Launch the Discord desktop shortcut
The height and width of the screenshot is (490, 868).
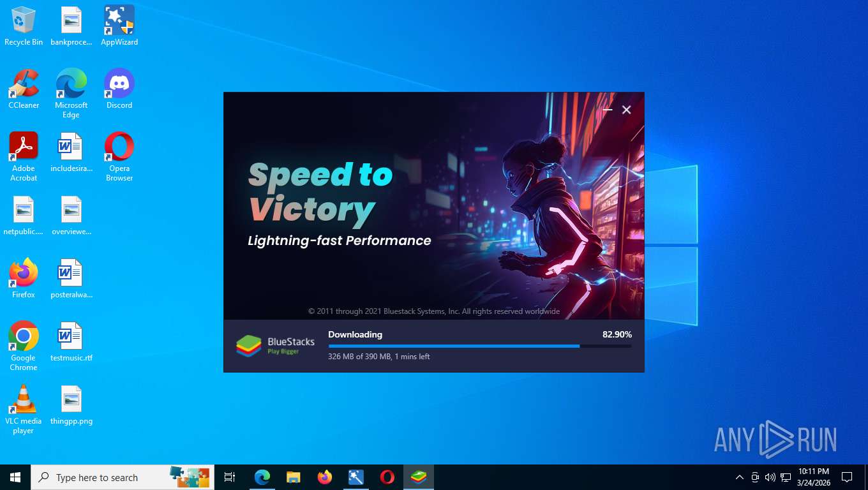(119, 89)
